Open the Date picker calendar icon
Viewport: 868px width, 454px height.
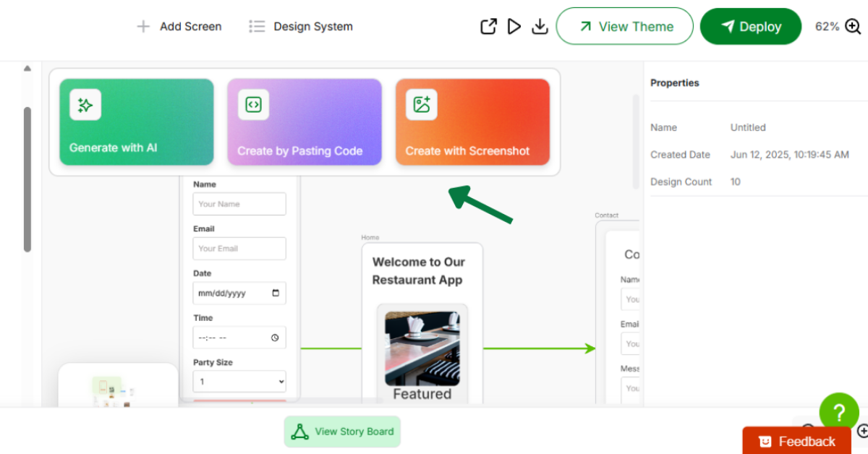tap(276, 294)
